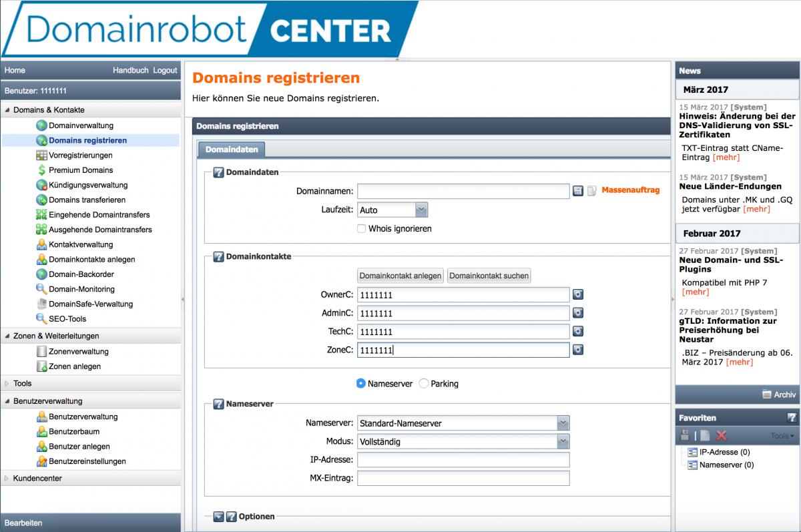This screenshot has width=801, height=532.
Task: Collapse the Zonen & Weiterleitungen section
Action: pyautogui.click(x=7, y=336)
